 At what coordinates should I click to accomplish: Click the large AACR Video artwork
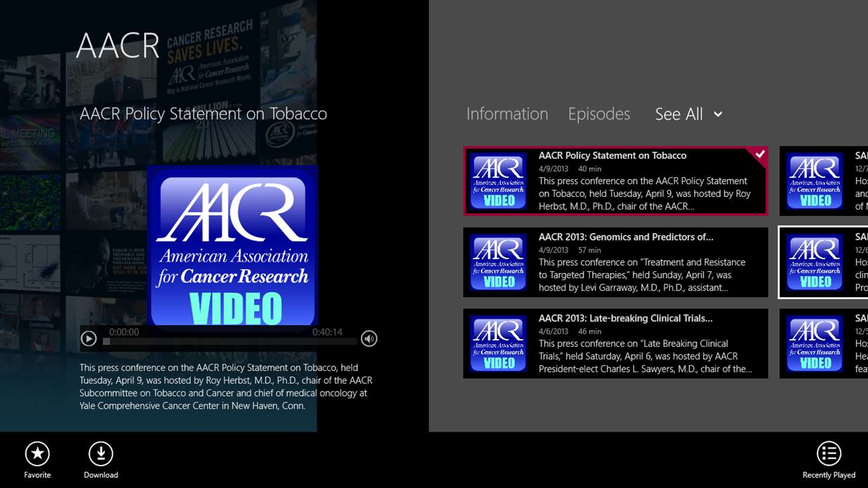point(233,247)
